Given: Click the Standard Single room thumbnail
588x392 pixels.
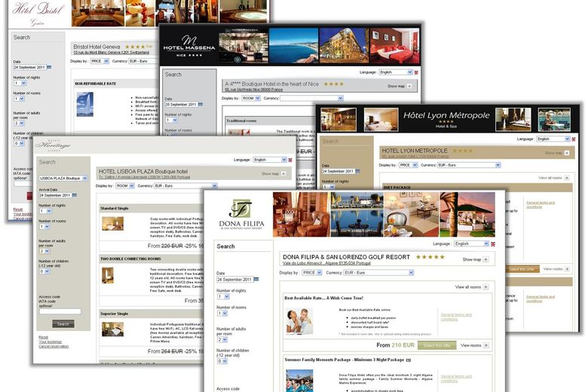Looking at the screenshot, I should click(x=112, y=223).
